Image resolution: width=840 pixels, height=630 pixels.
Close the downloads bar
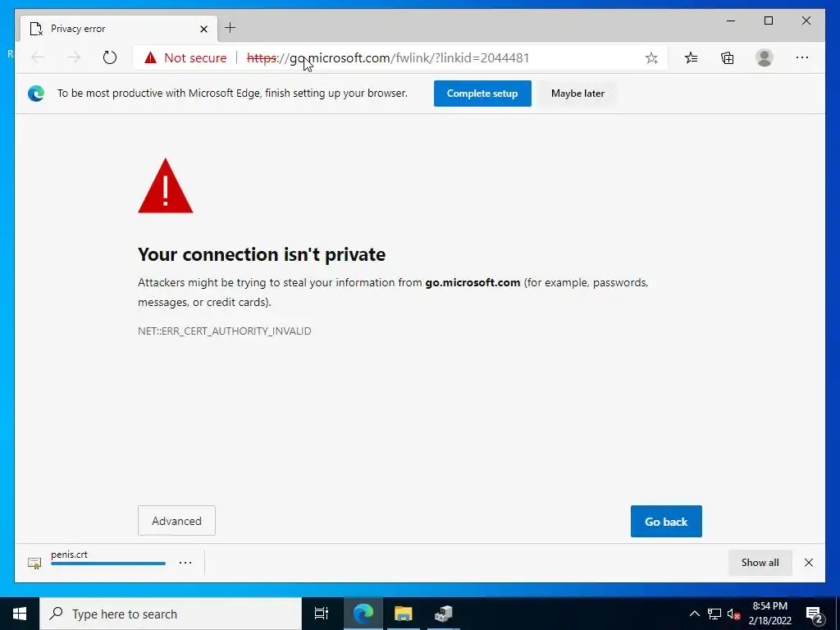coord(809,563)
